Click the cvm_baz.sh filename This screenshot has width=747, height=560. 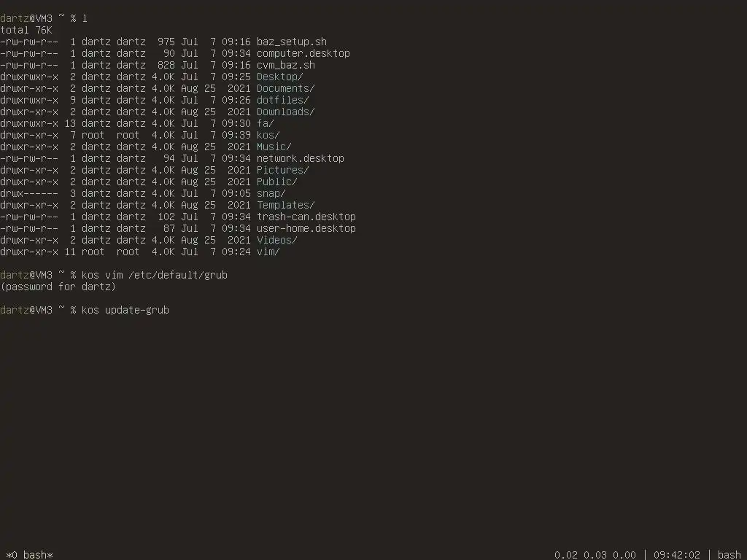tap(286, 65)
